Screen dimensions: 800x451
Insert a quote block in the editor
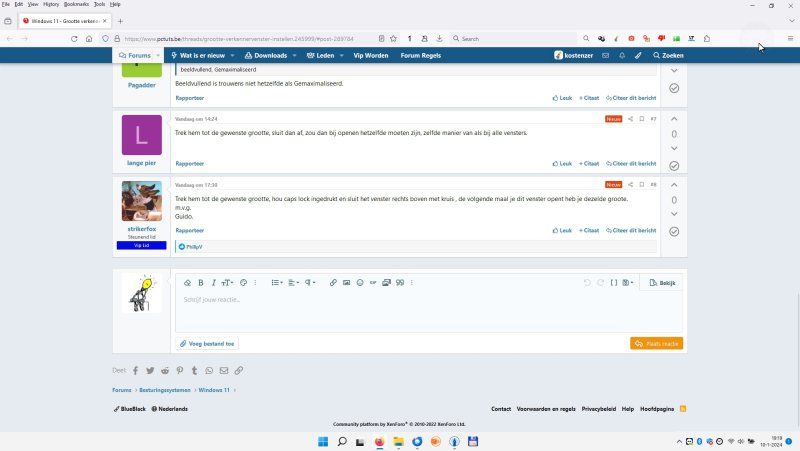(x=399, y=283)
